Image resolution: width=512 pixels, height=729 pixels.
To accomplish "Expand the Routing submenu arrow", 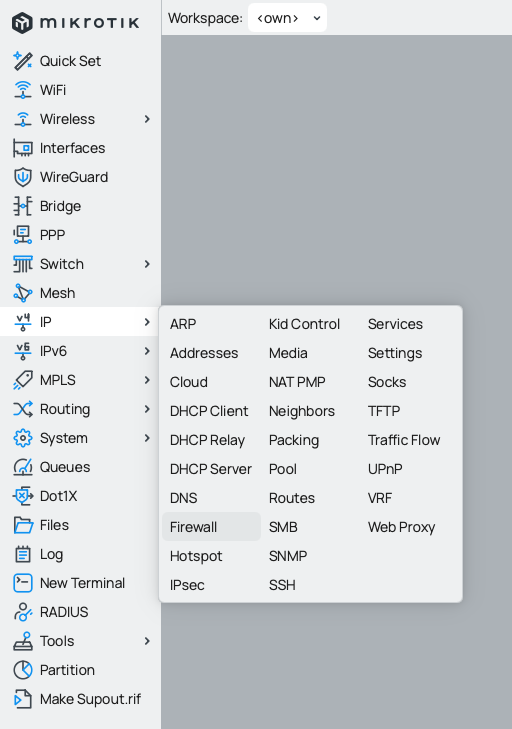I will [x=147, y=409].
